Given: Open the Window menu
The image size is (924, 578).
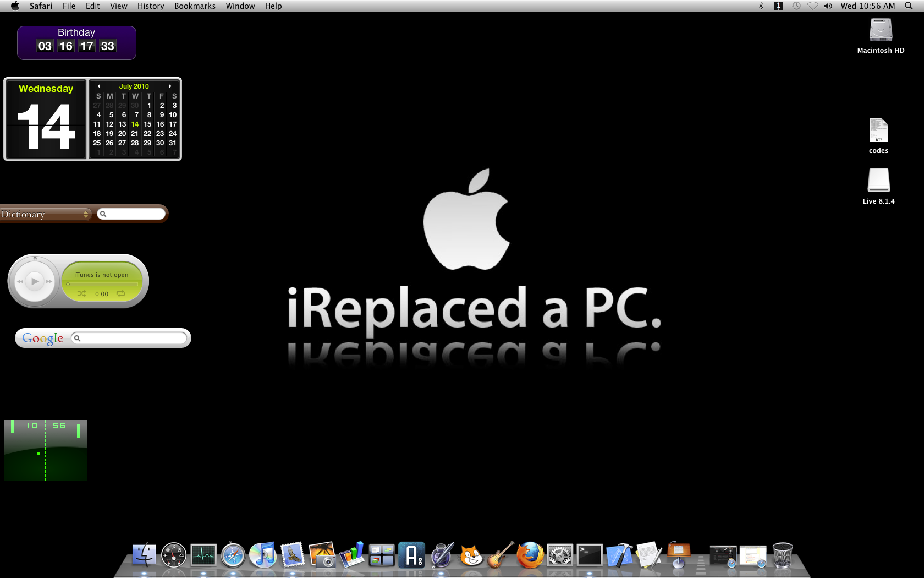Looking at the screenshot, I should (x=240, y=6).
